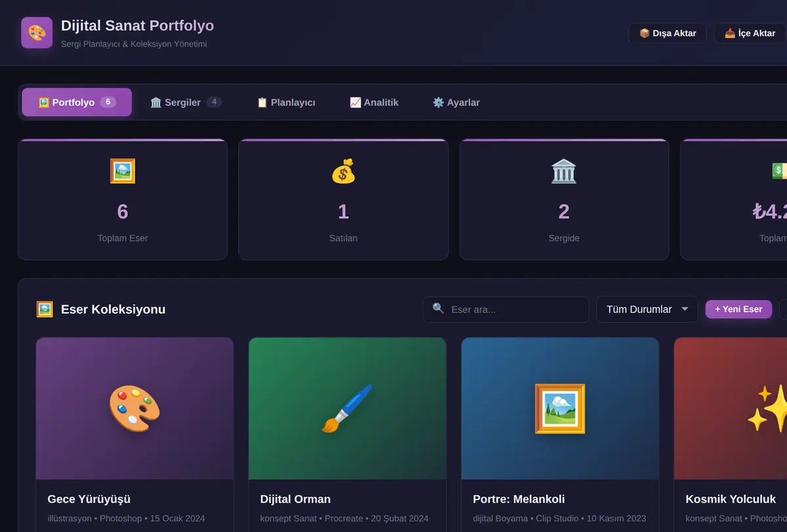Click the + Yeni Eser button
The height and width of the screenshot is (532, 787).
(x=738, y=309)
